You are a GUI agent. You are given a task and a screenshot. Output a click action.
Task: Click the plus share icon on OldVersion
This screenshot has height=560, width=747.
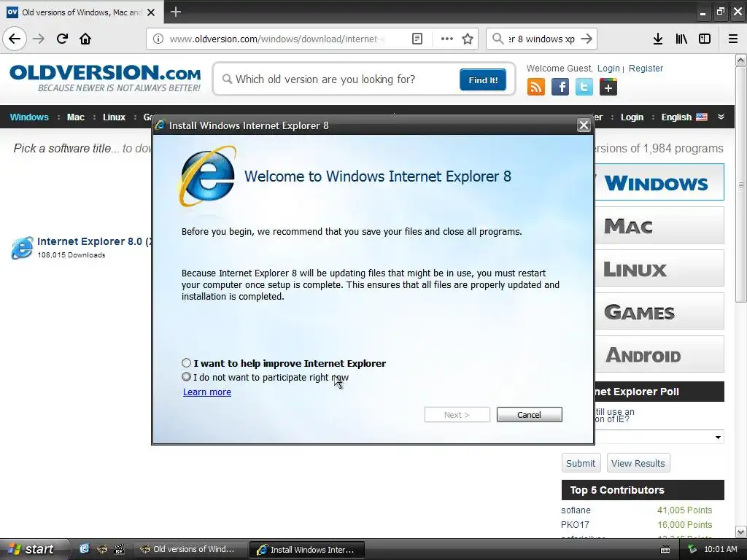608,87
